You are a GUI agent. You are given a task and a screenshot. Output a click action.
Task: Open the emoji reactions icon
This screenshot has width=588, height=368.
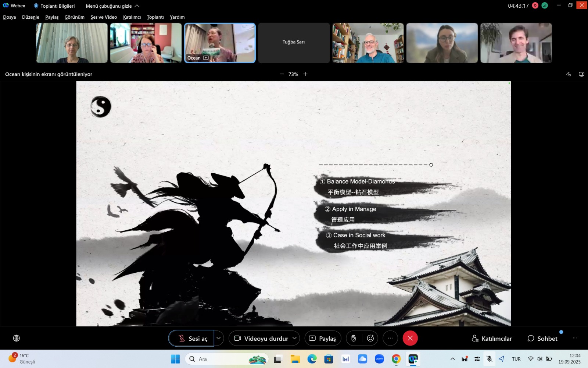tap(370, 338)
